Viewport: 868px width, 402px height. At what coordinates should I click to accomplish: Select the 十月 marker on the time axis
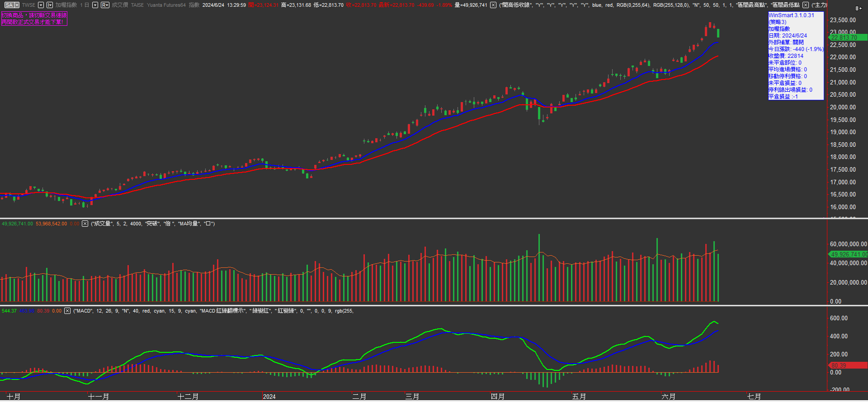point(14,397)
